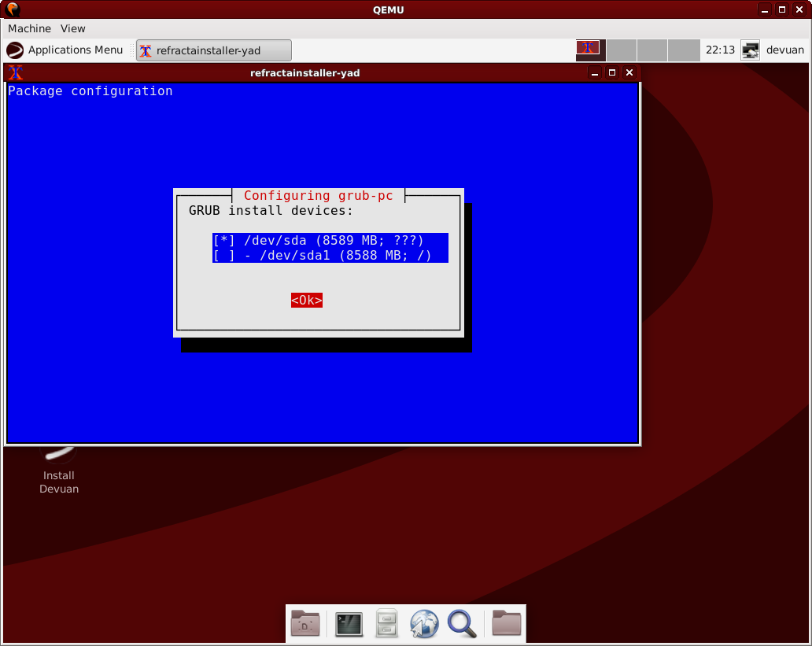812x646 pixels.
Task: Switch to the fourth workspace
Action: coord(683,50)
